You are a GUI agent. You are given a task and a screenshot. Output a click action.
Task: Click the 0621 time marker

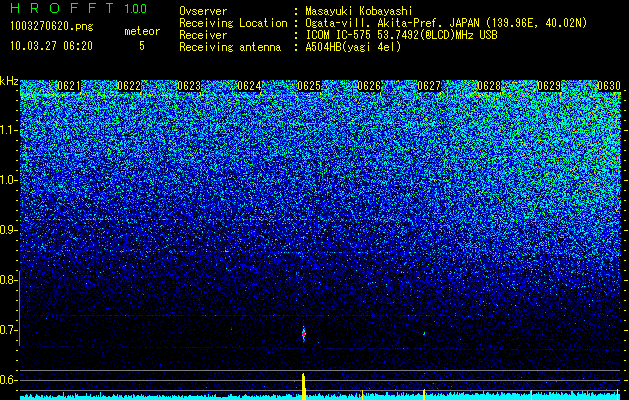pyautogui.click(x=69, y=86)
